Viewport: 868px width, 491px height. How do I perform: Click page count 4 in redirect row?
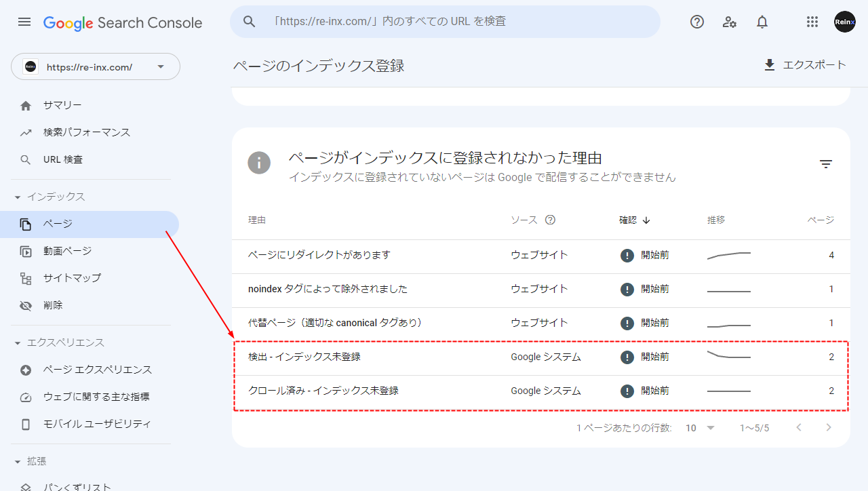point(831,256)
